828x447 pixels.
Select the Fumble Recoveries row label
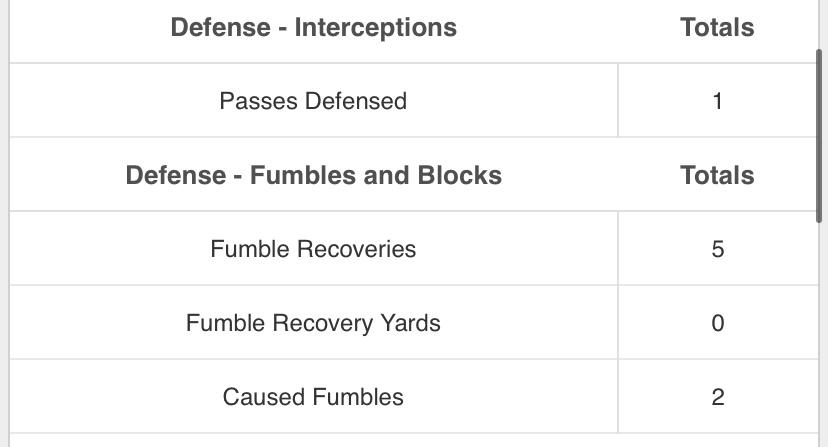point(313,249)
